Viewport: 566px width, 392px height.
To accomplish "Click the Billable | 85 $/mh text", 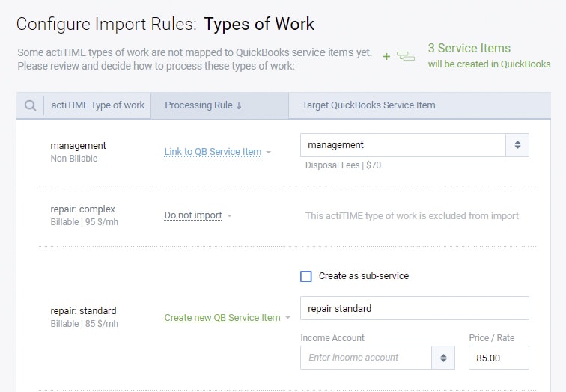I will coord(85,324).
